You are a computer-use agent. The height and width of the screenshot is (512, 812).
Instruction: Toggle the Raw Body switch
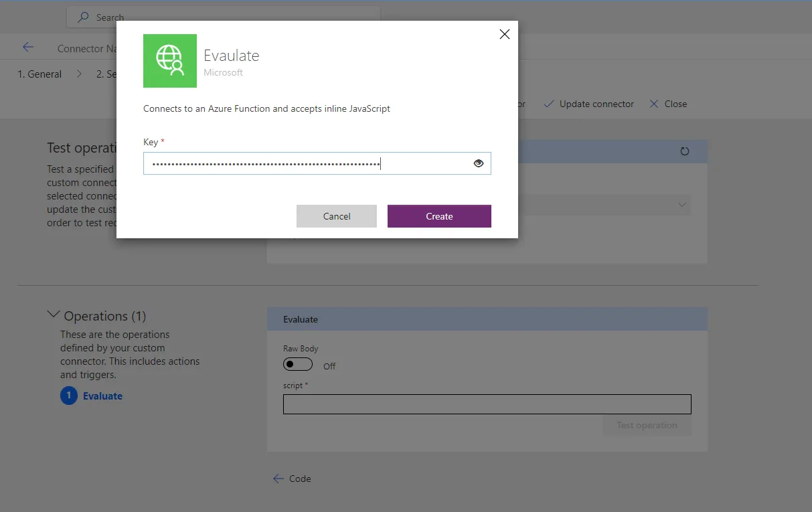point(298,365)
